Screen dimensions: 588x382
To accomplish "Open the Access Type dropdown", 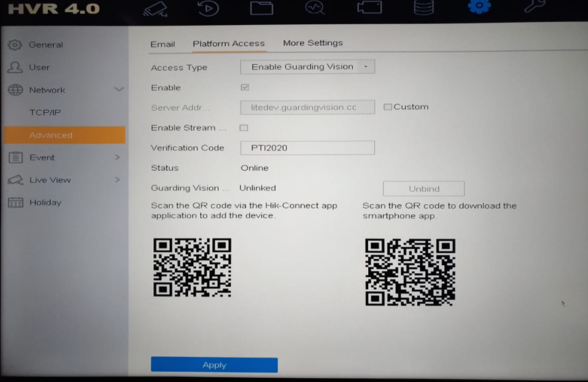I will coord(307,67).
